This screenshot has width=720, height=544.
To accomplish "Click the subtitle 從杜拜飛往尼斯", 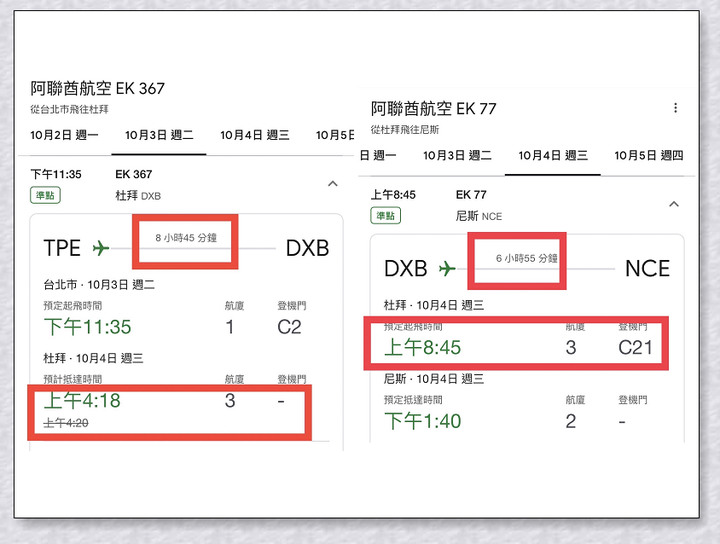I will click(405, 129).
